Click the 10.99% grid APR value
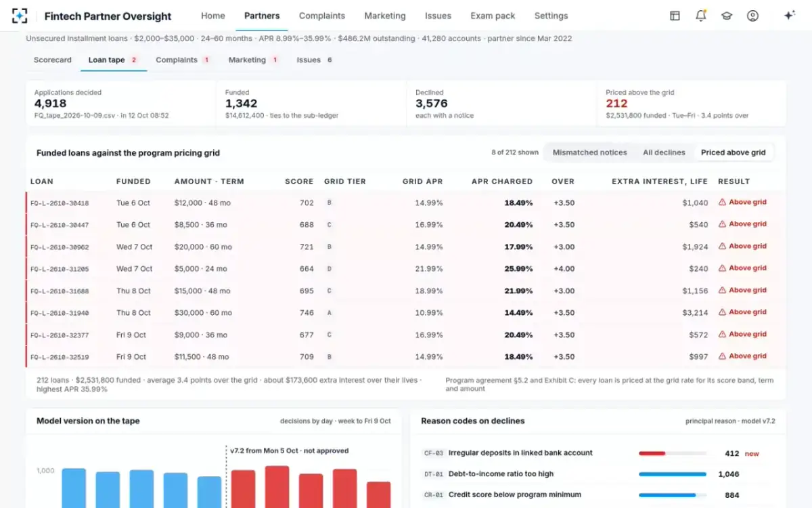This screenshot has height=508, width=812. [429, 313]
